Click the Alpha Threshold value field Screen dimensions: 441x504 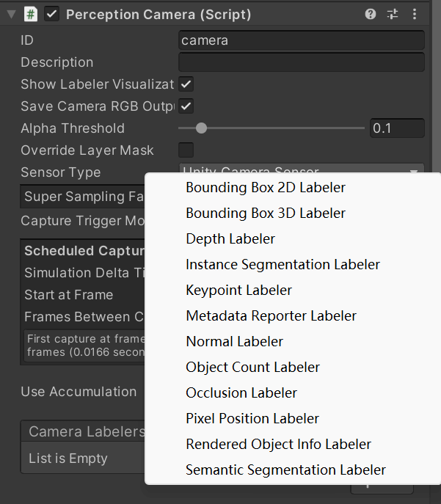(397, 128)
